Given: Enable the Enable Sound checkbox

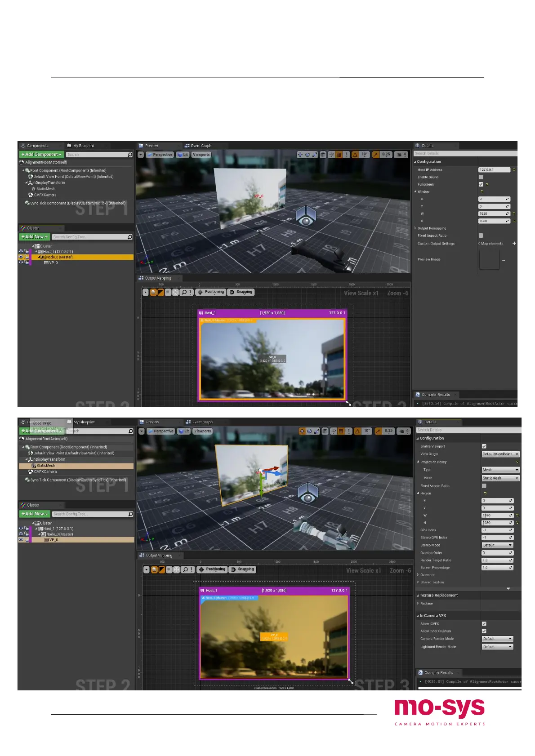Looking at the screenshot, I should tap(481, 177).
